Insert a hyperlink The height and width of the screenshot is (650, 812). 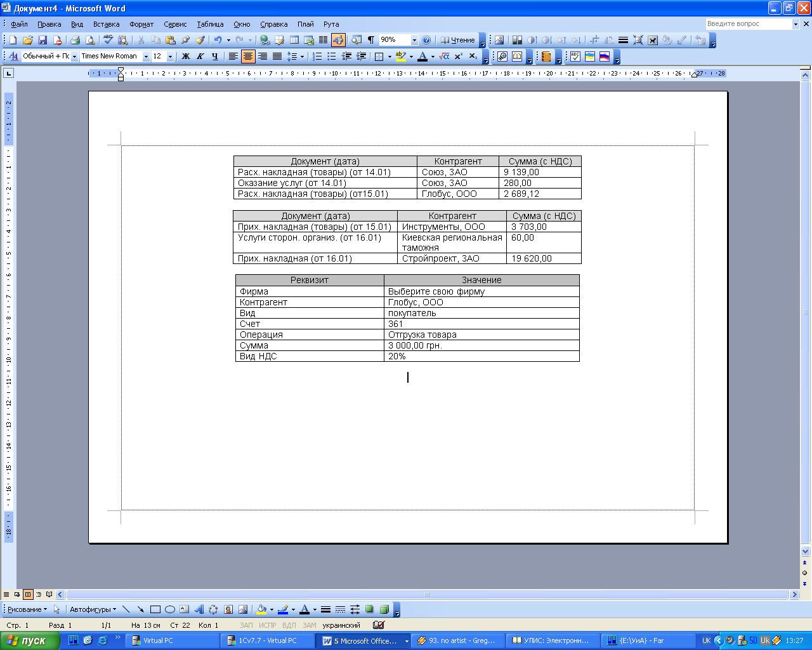[x=265, y=40]
